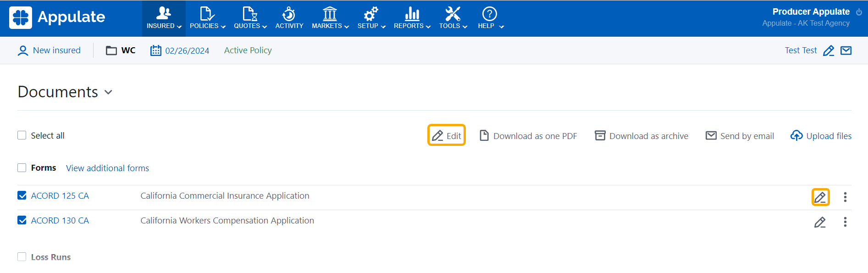Click the pencil icon for ACORD 130 CA
The width and height of the screenshot is (868, 273).
click(820, 223)
